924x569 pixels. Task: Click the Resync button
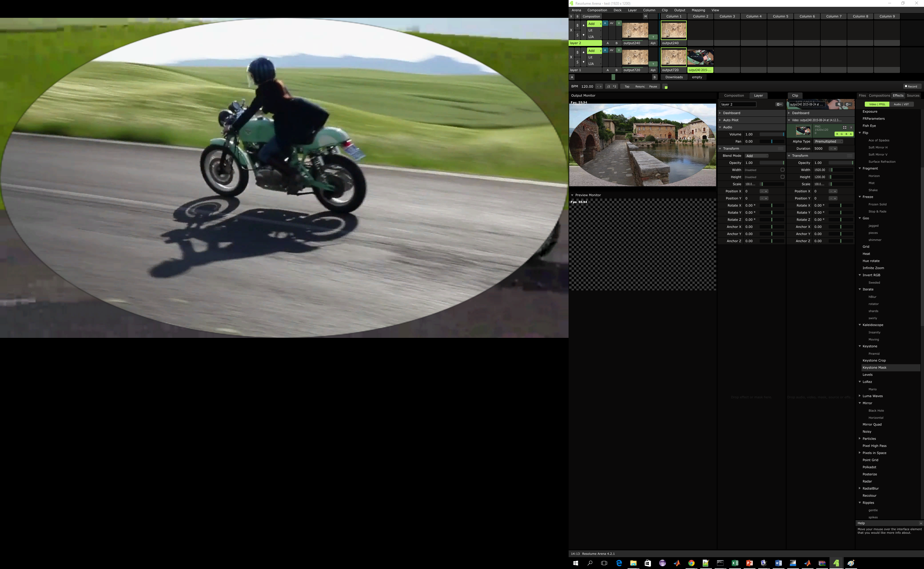pos(640,87)
